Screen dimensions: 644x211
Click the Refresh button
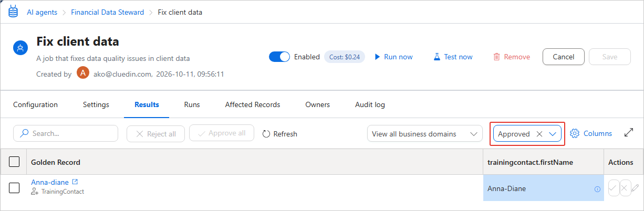(x=280, y=134)
